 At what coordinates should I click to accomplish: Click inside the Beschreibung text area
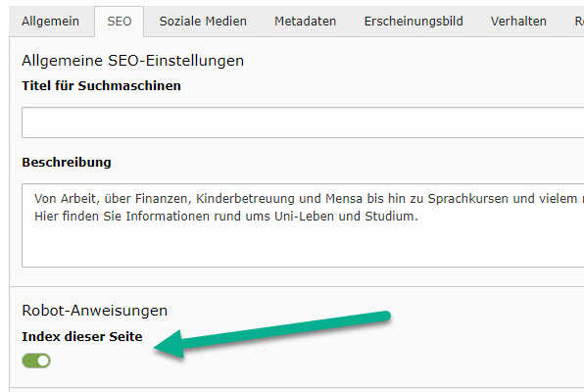303,225
